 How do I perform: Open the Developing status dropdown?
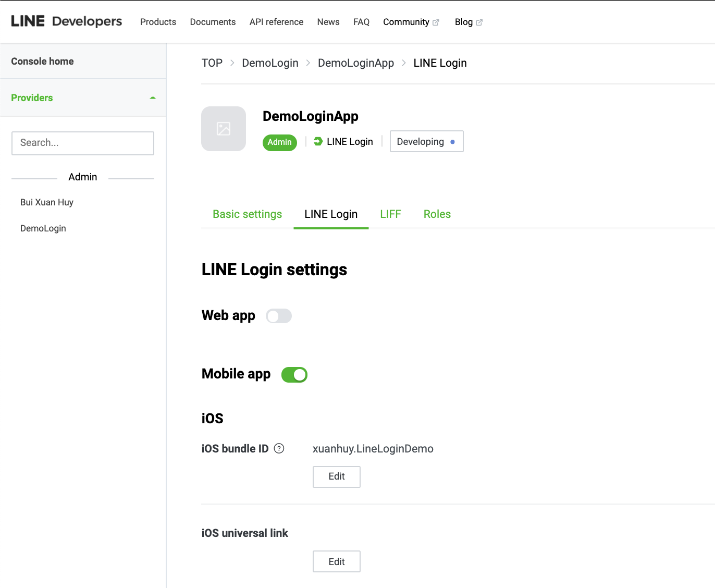pyautogui.click(x=426, y=141)
